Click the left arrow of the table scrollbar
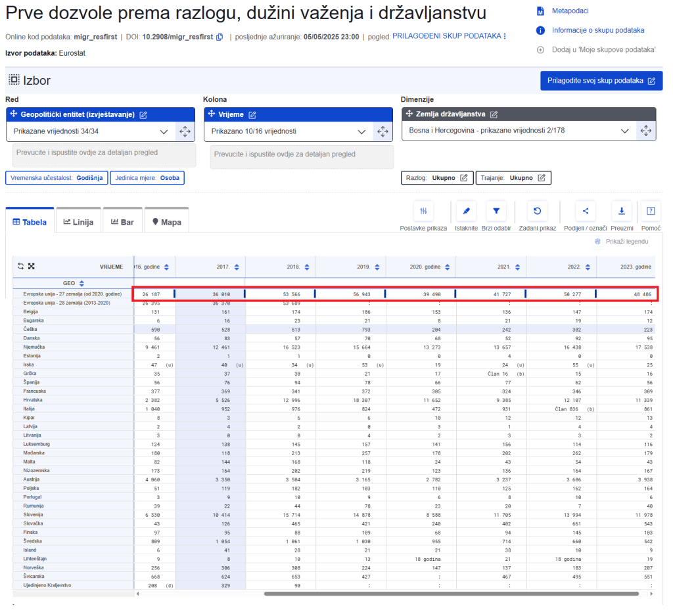The image size is (673, 616). pyautogui.click(x=138, y=594)
